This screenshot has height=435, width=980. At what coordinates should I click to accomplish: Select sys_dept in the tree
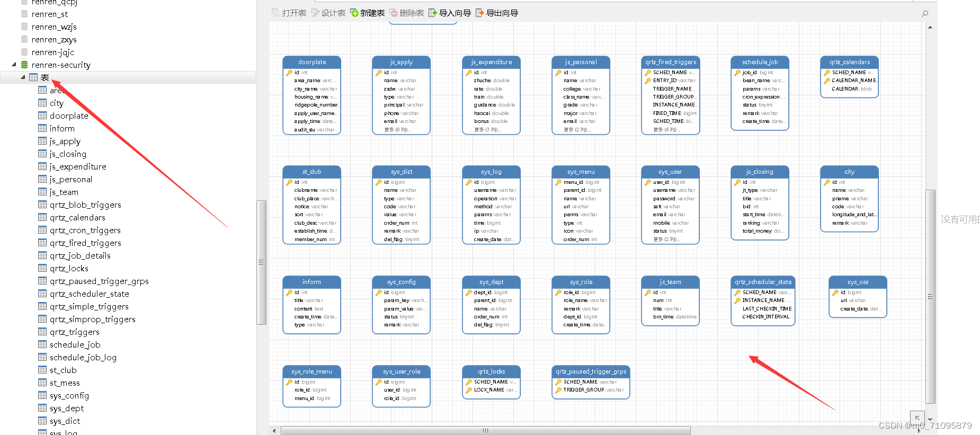click(x=67, y=408)
